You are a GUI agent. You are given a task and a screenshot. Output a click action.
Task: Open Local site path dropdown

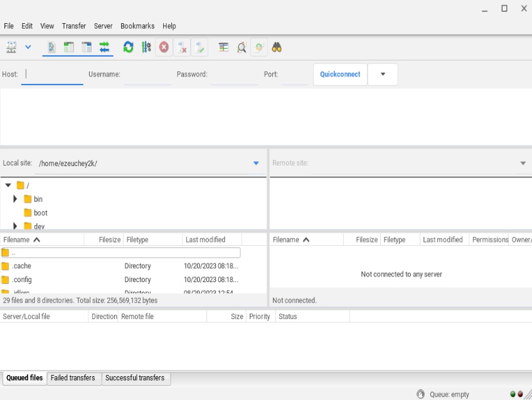(256, 163)
